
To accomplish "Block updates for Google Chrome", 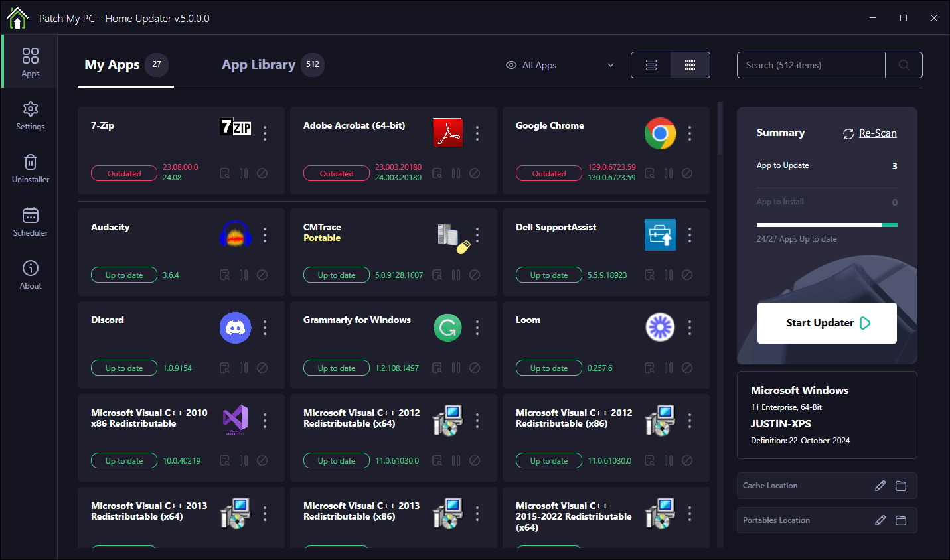I will click(687, 173).
